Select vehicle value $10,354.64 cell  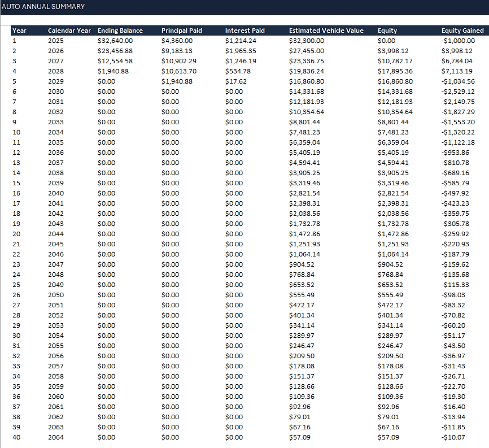307,112
